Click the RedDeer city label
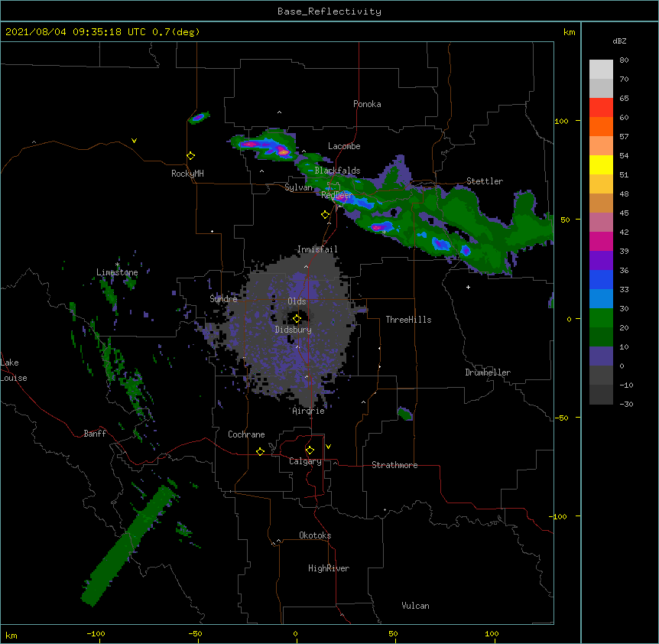The height and width of the screenshot is (644, 659). 336,194
